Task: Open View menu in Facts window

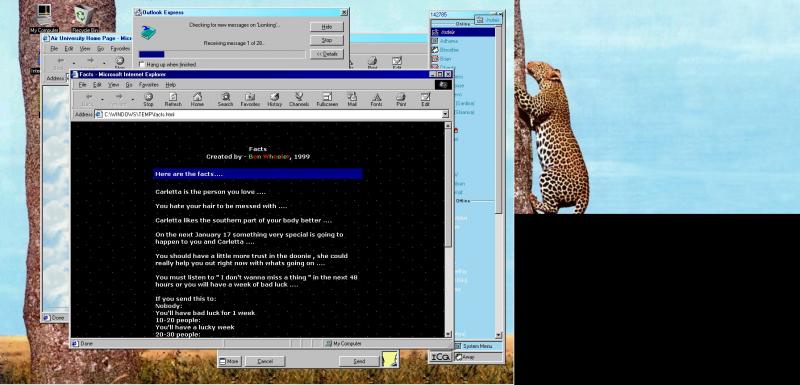Action: click(x=113, y=85)
